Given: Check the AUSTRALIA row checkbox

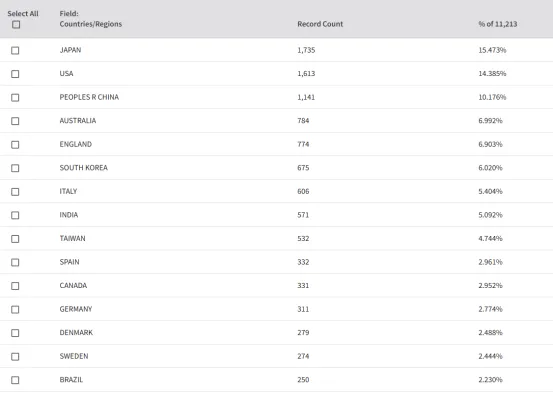Looking at the screenshot, I should pyautogui.click(x=15, y=121).
